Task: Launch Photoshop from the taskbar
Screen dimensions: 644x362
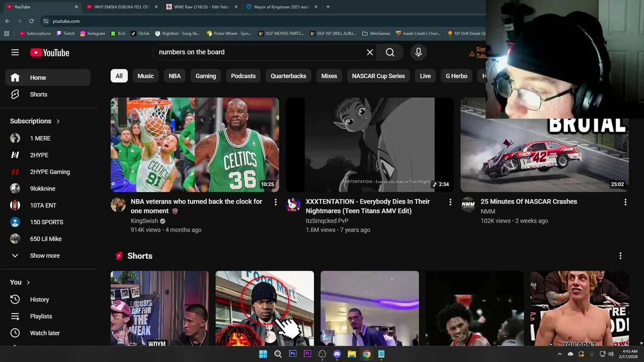Action: pos(293,354)
